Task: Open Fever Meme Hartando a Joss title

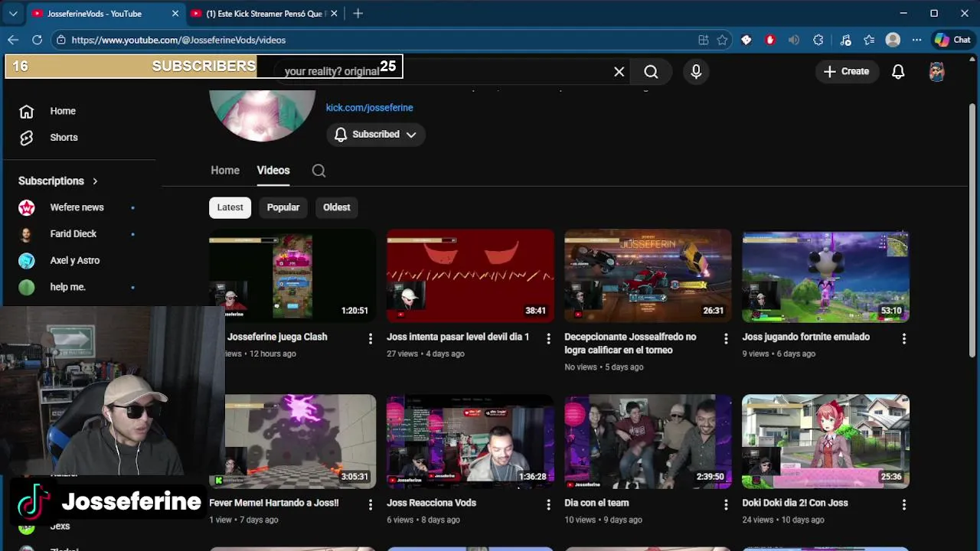Action: [274, 504]
